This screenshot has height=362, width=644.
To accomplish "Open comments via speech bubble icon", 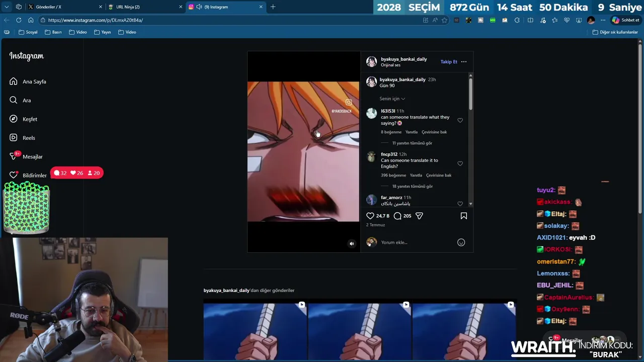I will (397, 216).
